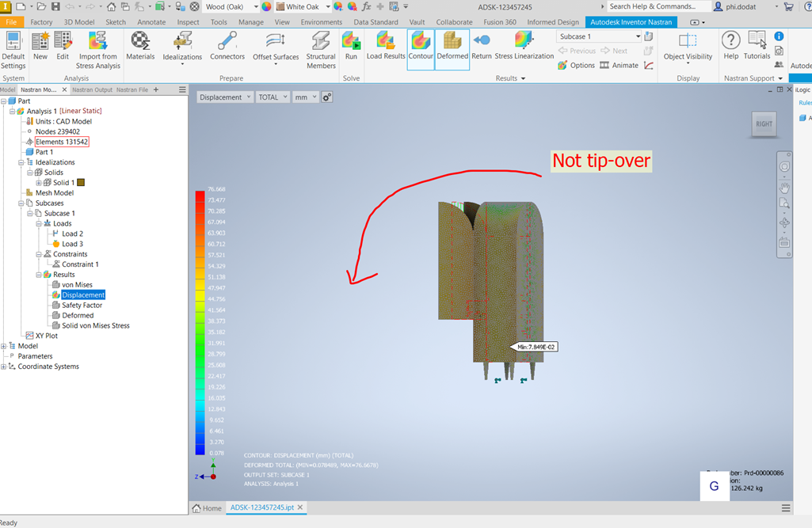Open the Environments ribbon tab

[322, 21]
